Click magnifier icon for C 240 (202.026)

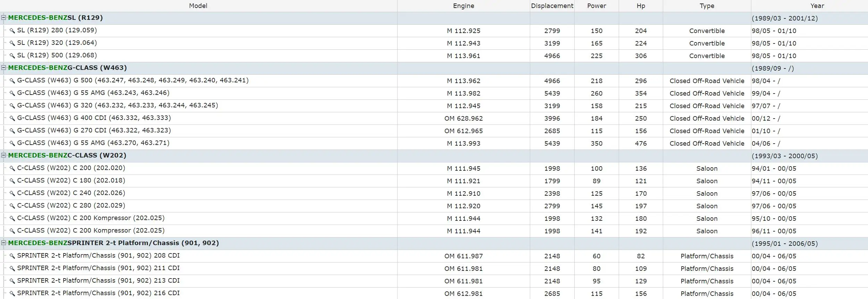tap(12, 193)
